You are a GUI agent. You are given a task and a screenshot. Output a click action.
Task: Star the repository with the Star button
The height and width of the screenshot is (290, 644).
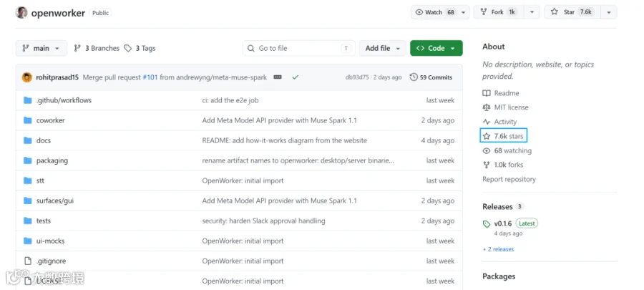click(x=572, y=12)
